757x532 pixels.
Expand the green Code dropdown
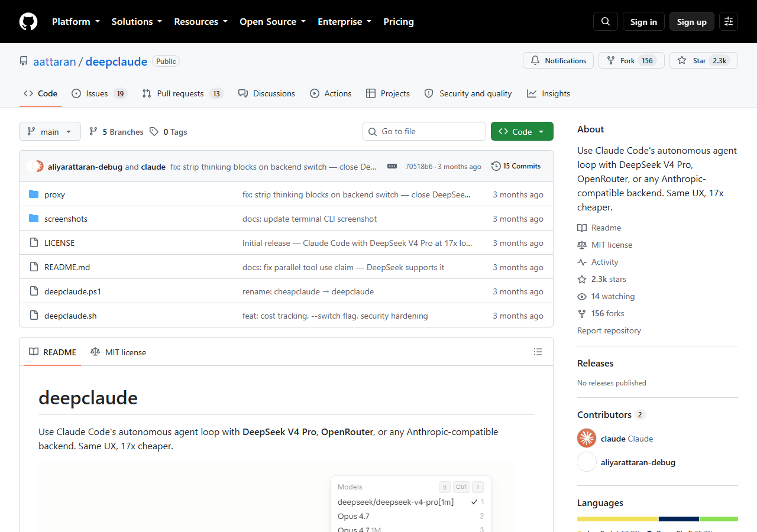pyautogui.click(x=522, y=131)
